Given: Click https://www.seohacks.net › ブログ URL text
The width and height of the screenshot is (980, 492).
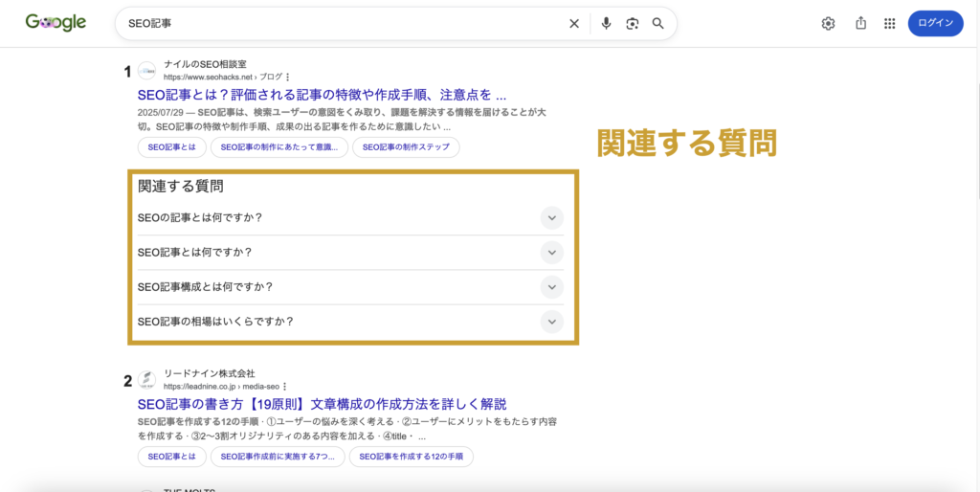Looking at the screenshot, I should point(222,77).
